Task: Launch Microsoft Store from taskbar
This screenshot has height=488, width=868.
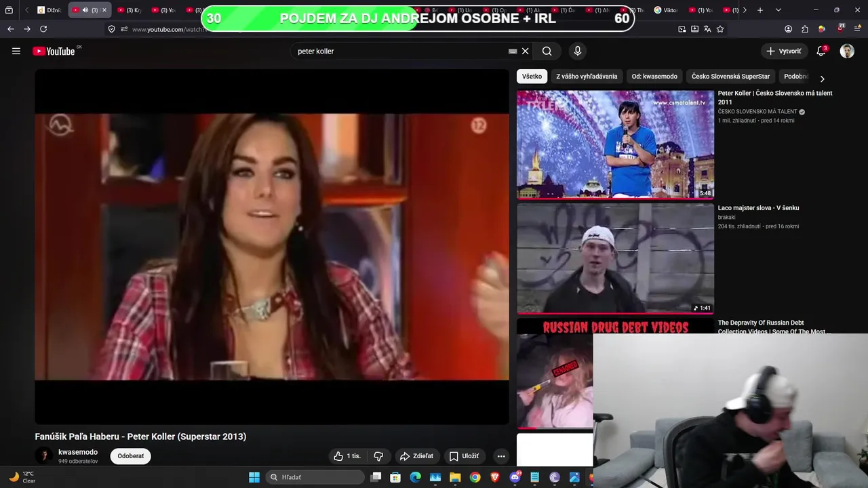Action: click(x=395, y=477)
